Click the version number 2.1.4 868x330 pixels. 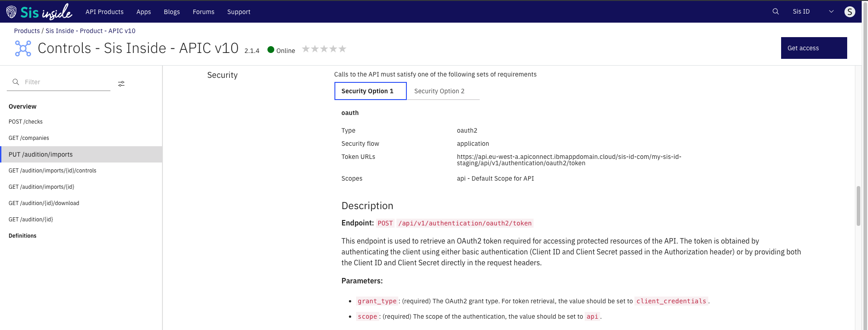coord(252,51)
